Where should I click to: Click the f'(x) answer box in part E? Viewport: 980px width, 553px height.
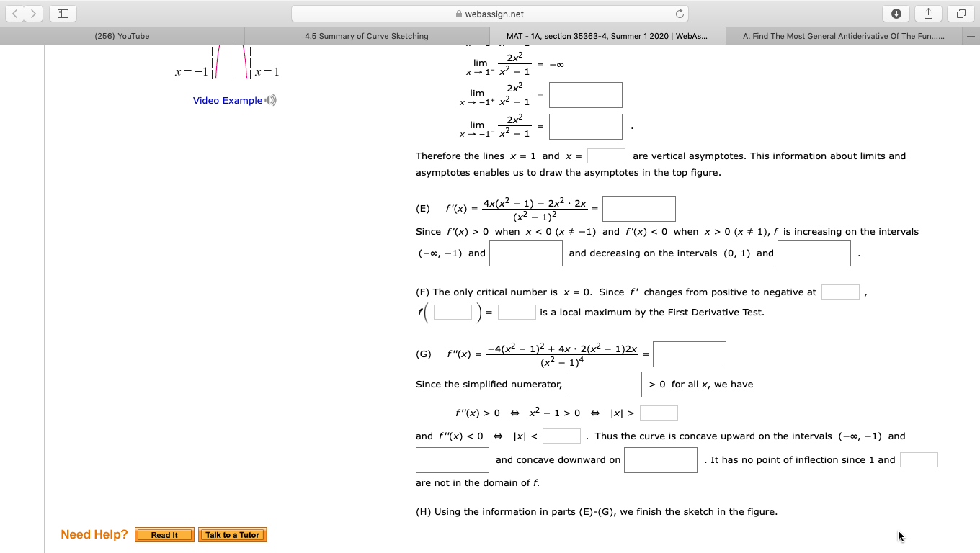click(638, 208)
